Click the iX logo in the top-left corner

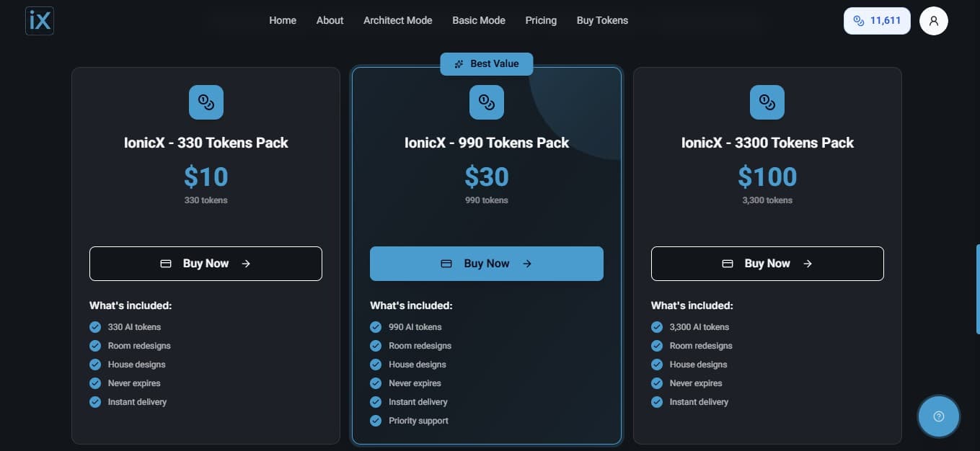click(39, 20)
